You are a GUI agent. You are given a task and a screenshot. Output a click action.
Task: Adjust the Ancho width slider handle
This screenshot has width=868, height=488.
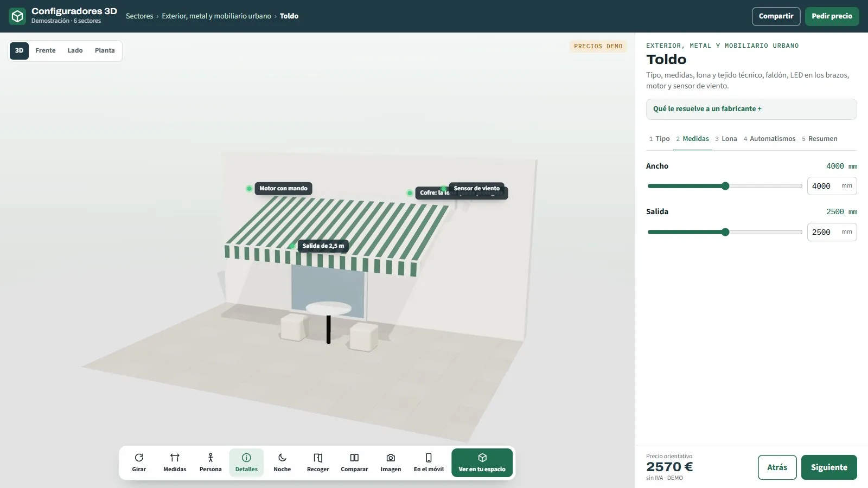(x=725, y=186)
